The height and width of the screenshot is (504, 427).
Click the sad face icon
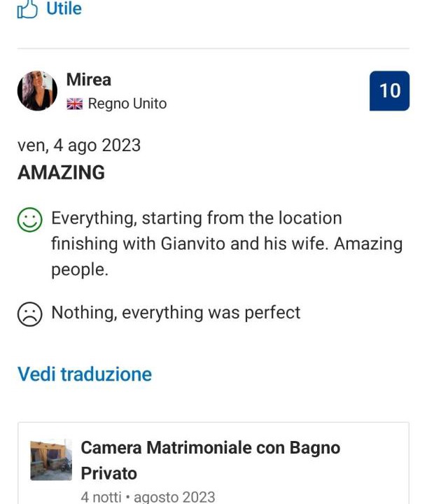[x=29, y=314]
